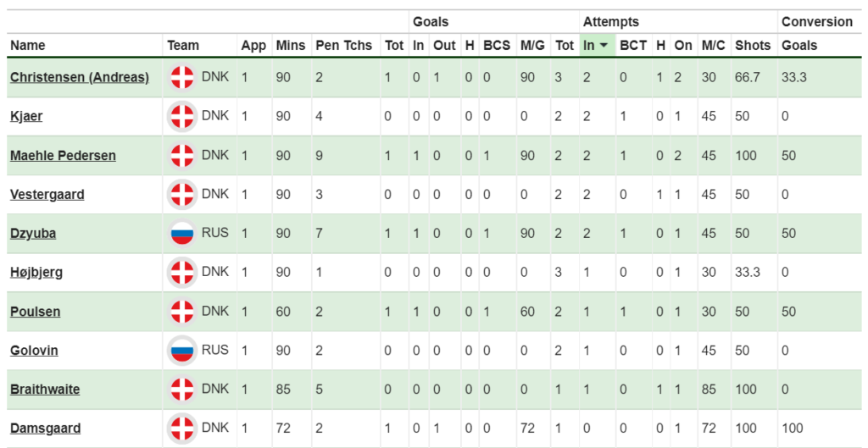868x448 pixels.
Task: Sort table by Pen Tchs column
Action: (343, 46)
